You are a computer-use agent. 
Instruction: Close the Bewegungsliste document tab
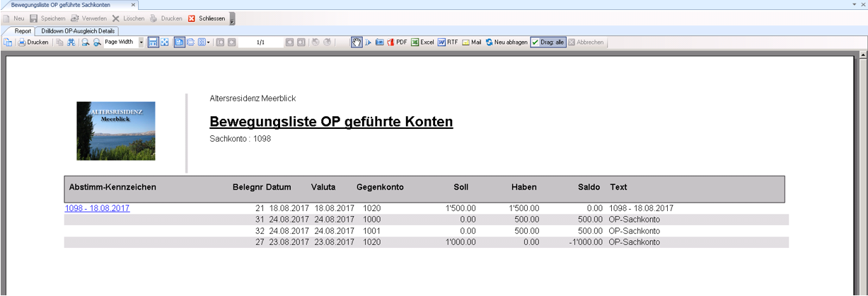[133, 4]
